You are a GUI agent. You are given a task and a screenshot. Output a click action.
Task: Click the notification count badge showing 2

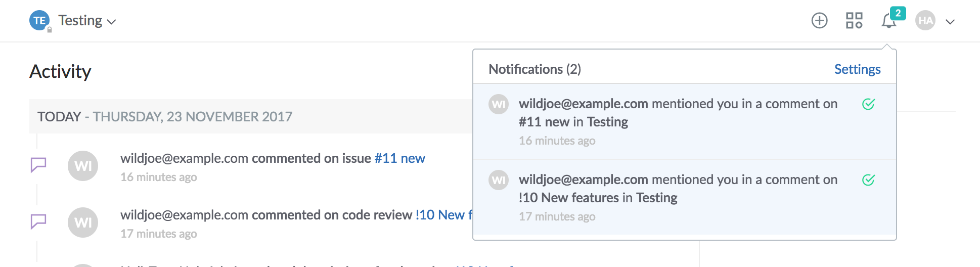pos(898,13)
